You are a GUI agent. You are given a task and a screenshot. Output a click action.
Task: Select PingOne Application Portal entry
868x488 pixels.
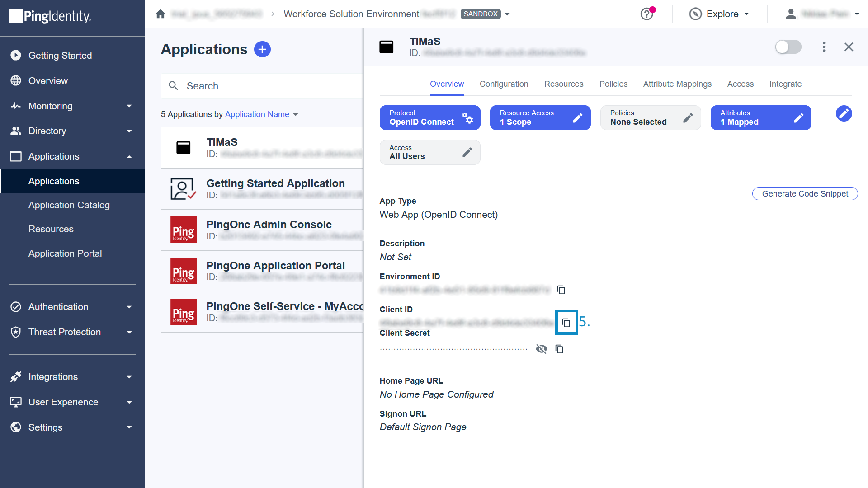(x=262, y=271)
